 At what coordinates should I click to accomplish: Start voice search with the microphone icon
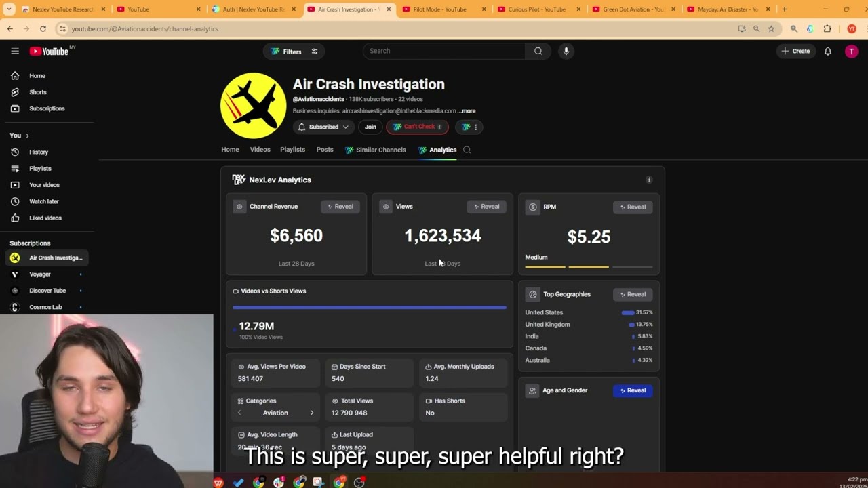point(566,51)
